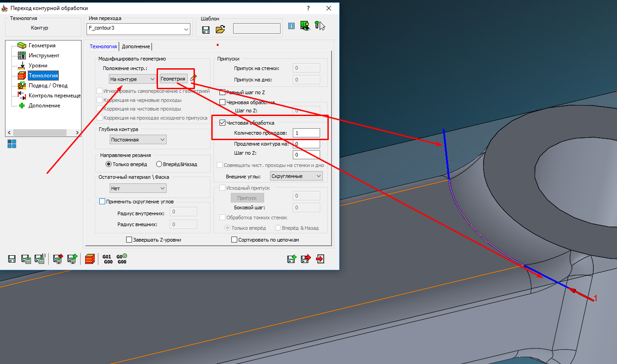This screenshot has height=364, width=617.
Task: Select the Вперёд&Назад radio button
Action: tap(159, 164)
